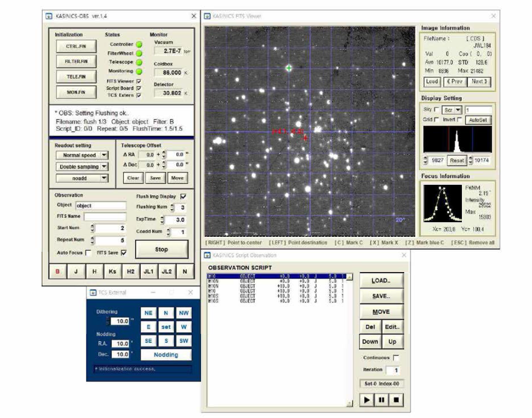Click the display histogram in Display Setting
Screen dimensions: 532x418
457,139
